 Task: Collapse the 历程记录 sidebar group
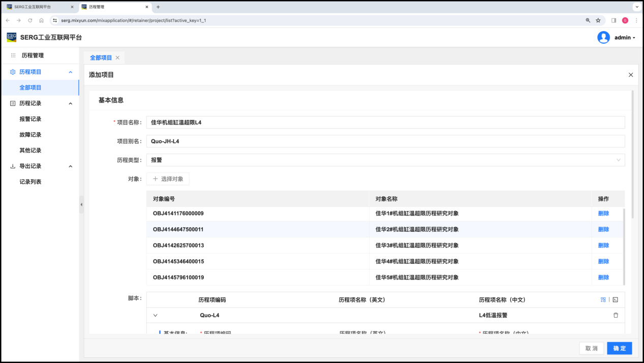click(x=70, y=104)
